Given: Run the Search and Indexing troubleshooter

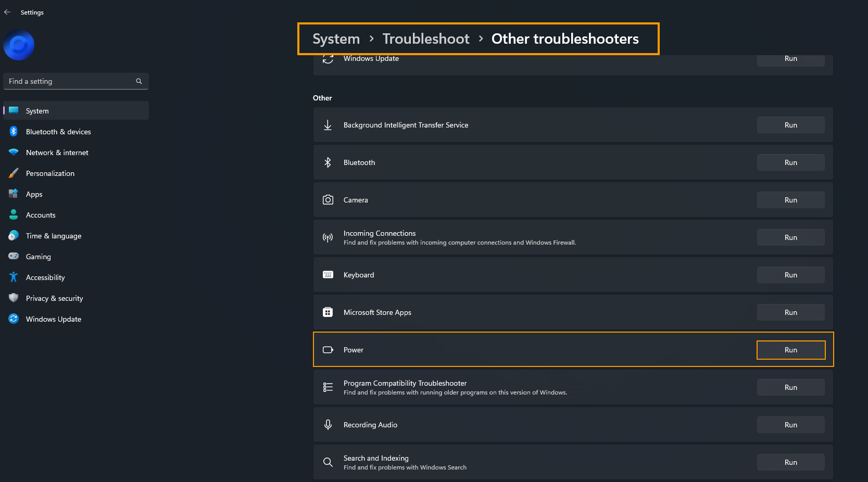Looking at the screenshot, I should click(790, 462).
